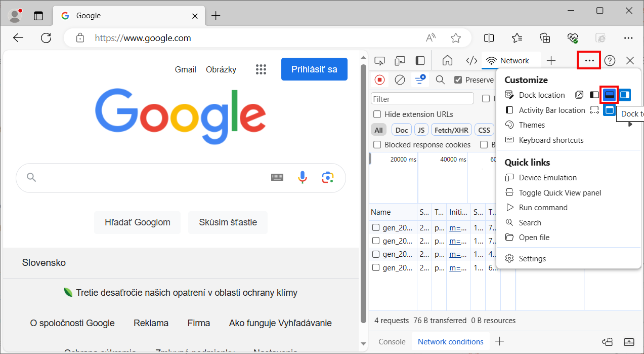The width and height of the screenshot is (644, 354).
Task: Enable Blocked response cookies checkbox
Action: [x=377, y=145]
